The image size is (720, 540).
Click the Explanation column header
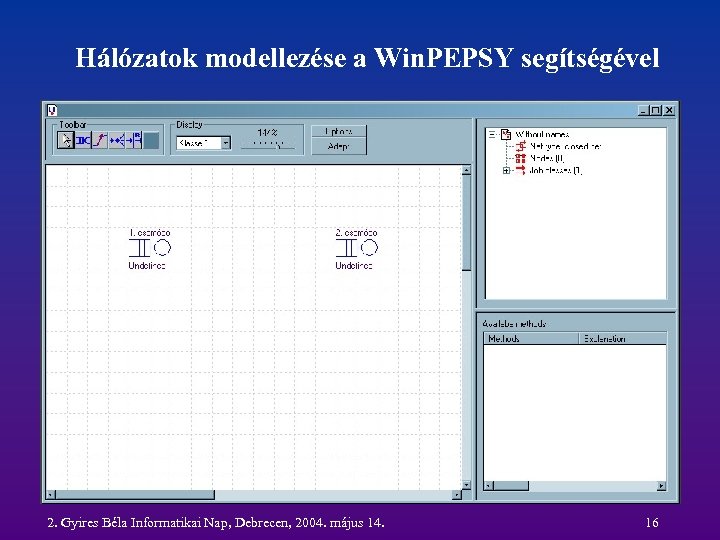coord(623,338)
